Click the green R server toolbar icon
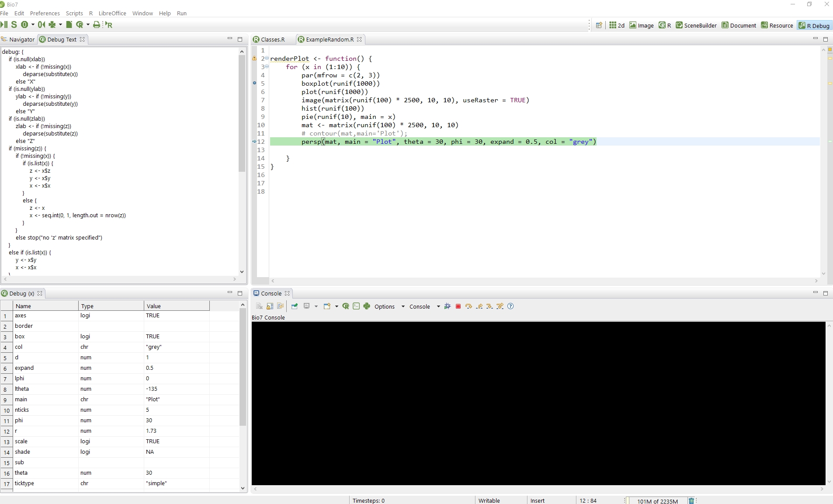Image resolution: width=833 pixels, height=504 pixels. coord(80,24)
